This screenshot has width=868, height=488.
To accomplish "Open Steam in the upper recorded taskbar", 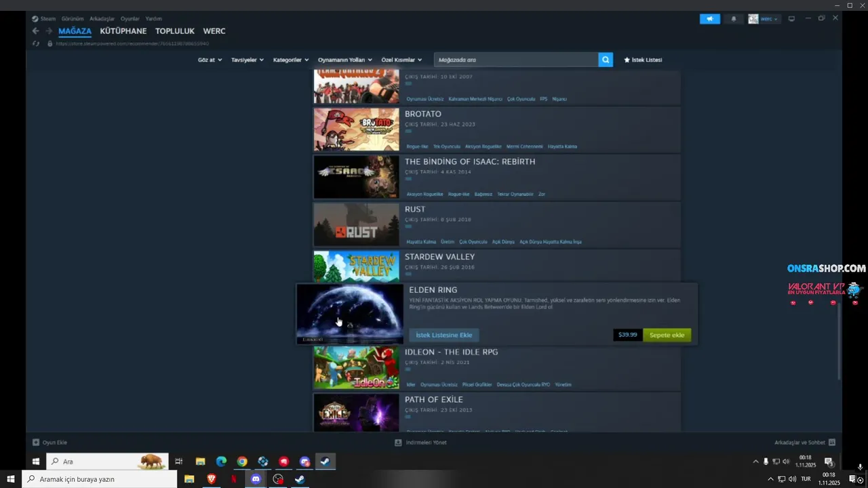I will (325, 462).
